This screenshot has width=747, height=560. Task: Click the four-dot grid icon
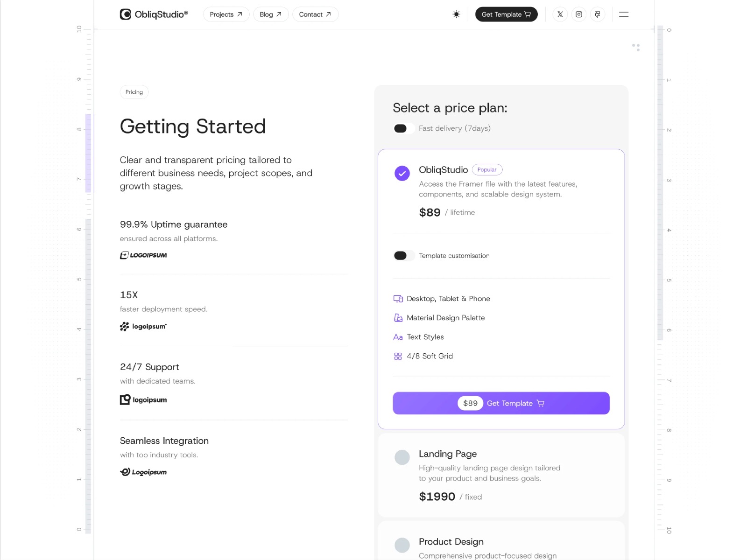[x=636, y=47]
